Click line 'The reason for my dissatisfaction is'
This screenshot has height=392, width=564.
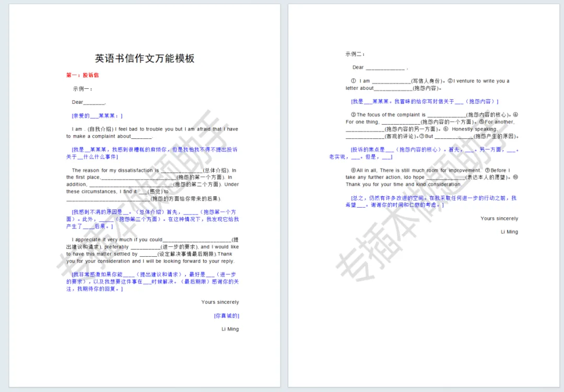[154, 171]
